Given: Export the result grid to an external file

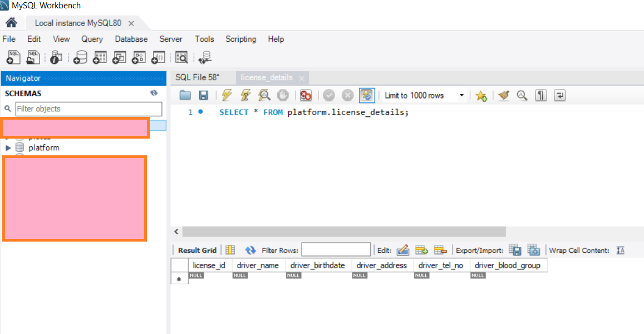Looking at the screenshot, I should [x=515, y=249].
